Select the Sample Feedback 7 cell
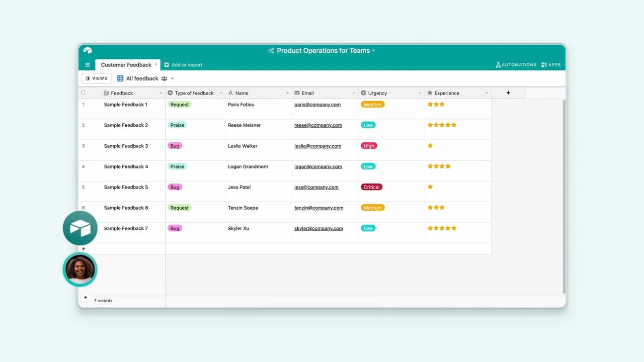This screenshot has width=644, height=362. pyautogui.click(x=126, y=228)
